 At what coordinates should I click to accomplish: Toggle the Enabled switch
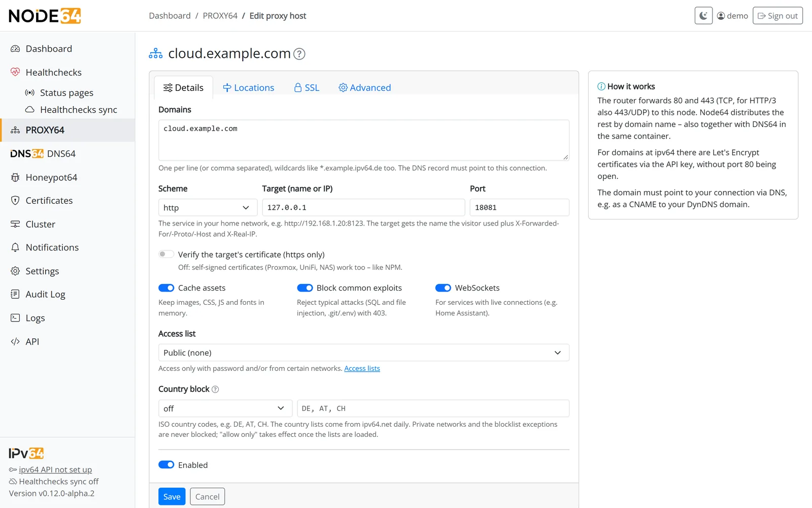point(166,465)
